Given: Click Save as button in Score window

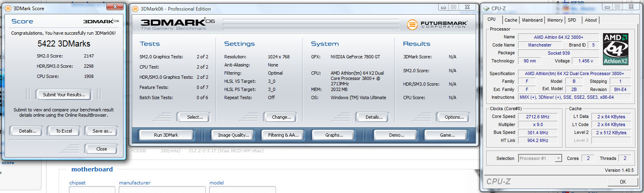Looking at the screenshot, I should click(101, 131).
